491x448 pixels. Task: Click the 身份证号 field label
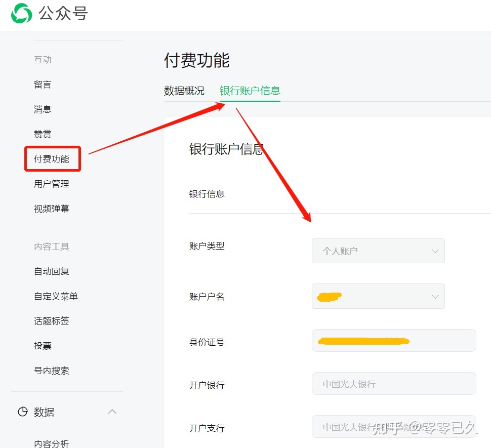click(207, 342)
